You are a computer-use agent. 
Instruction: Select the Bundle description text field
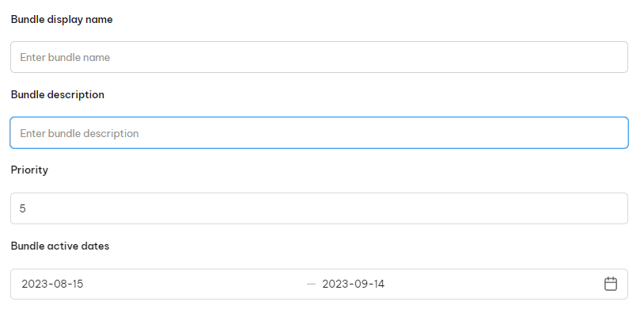point(319,133)
